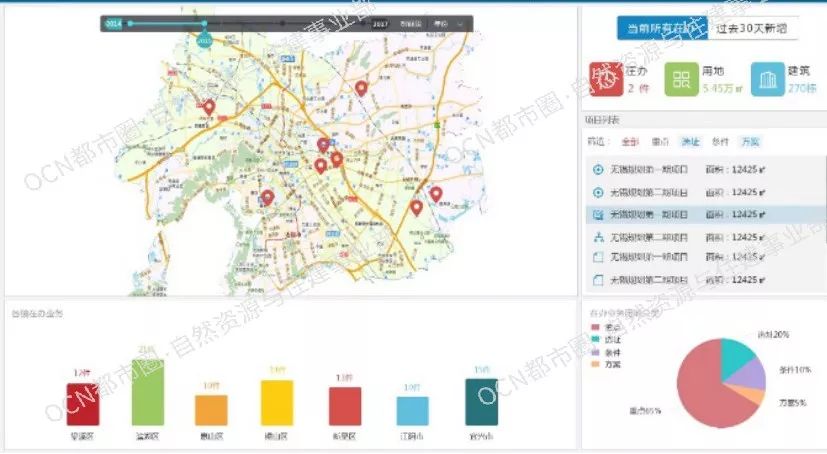
Task: Toggle the teal legend swatch in the pie chart
Action: coord(596,340)
